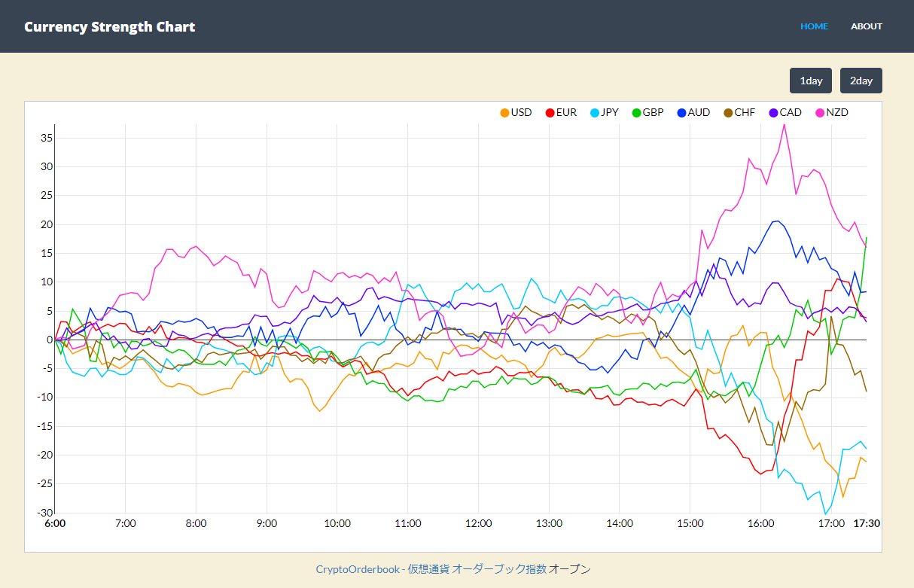Viewport: 914px width, 588px height.
Task: Click the JPY lowest point near -30
Action: pos(826,513)
